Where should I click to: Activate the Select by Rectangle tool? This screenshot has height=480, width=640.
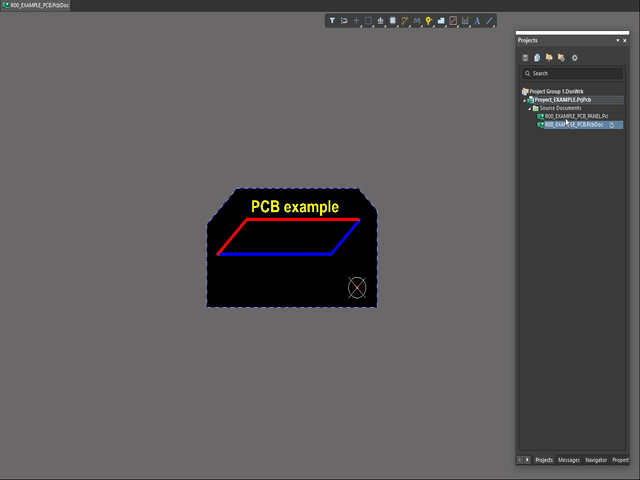click(x=368, y=21)
